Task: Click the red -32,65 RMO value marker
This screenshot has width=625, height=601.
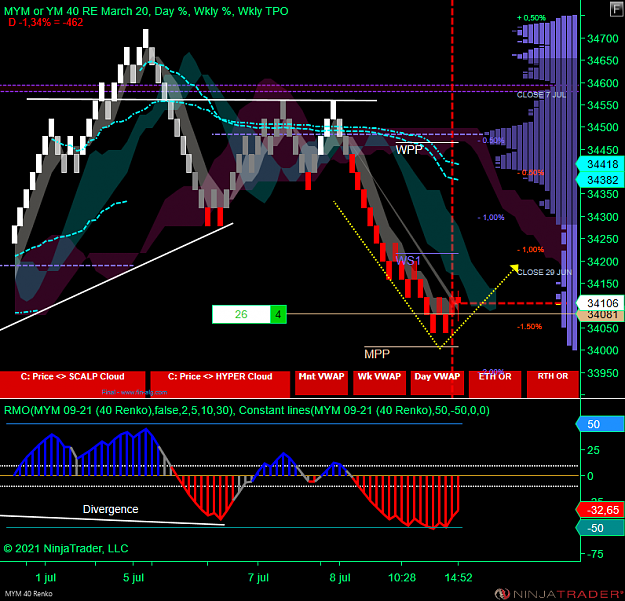Action: (x=600, y=510)
